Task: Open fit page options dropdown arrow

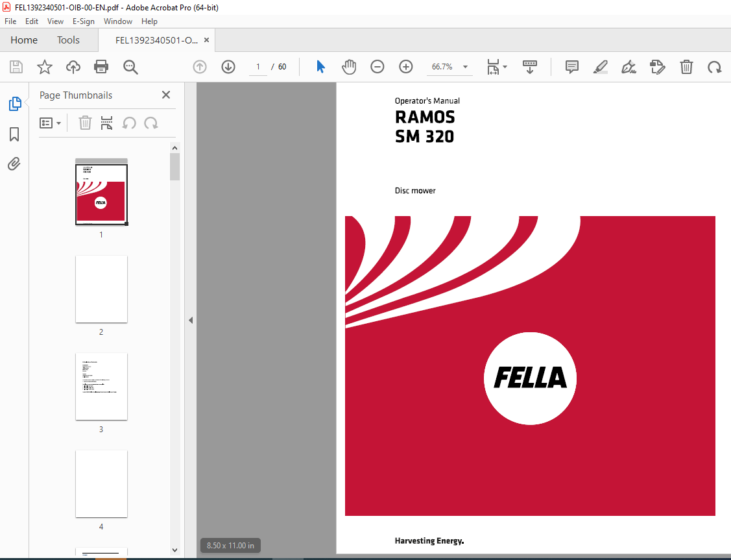Action: (505, 67)
